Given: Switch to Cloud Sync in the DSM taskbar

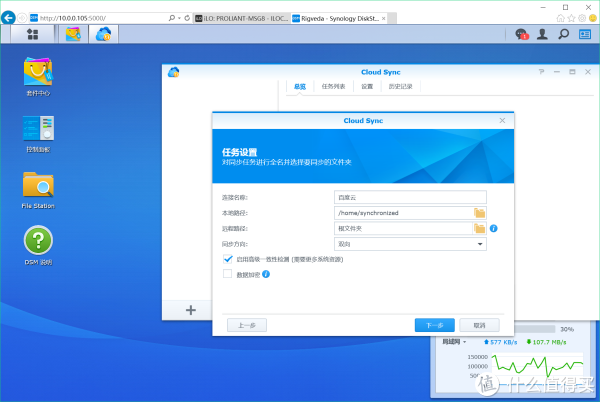Looking at the screenshot, I should click(x=103, y=34).
